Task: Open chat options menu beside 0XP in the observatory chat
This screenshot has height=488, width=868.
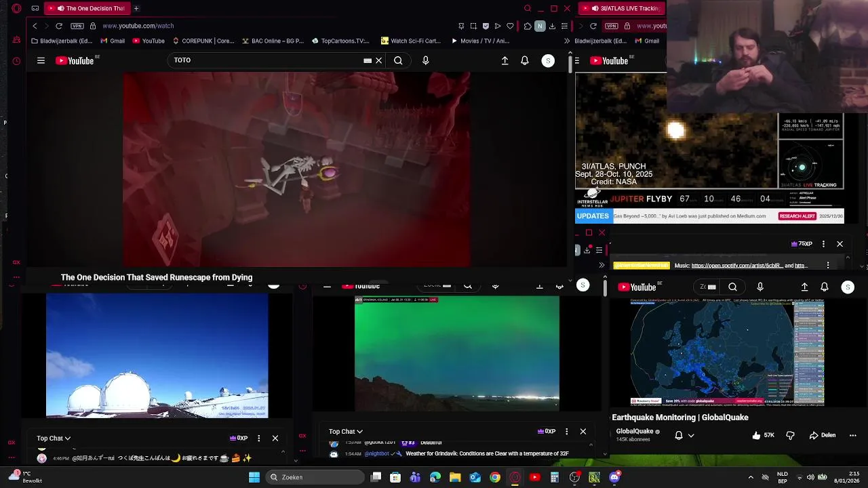Action: point(258,439)
